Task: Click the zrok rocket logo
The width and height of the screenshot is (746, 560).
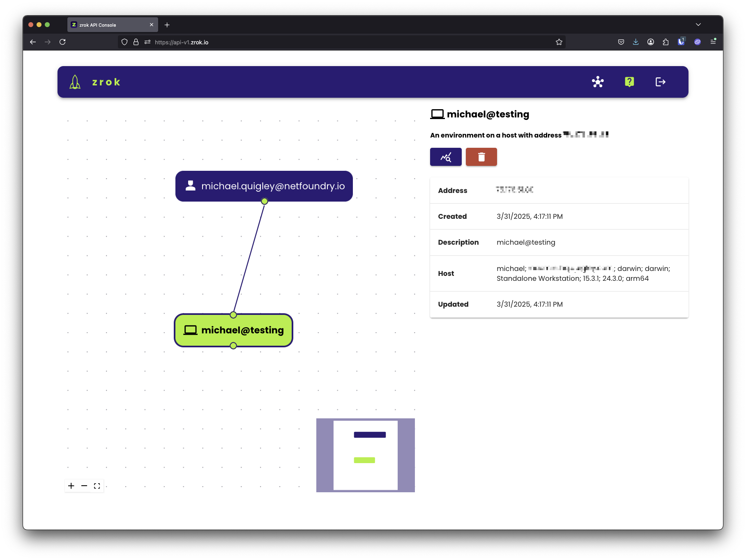Action: coord(75,82)
